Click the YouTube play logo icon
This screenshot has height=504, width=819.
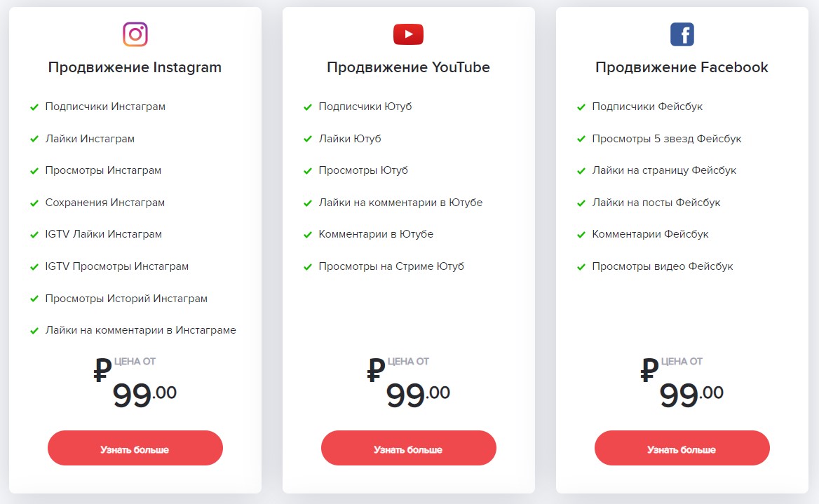(408, 34)
